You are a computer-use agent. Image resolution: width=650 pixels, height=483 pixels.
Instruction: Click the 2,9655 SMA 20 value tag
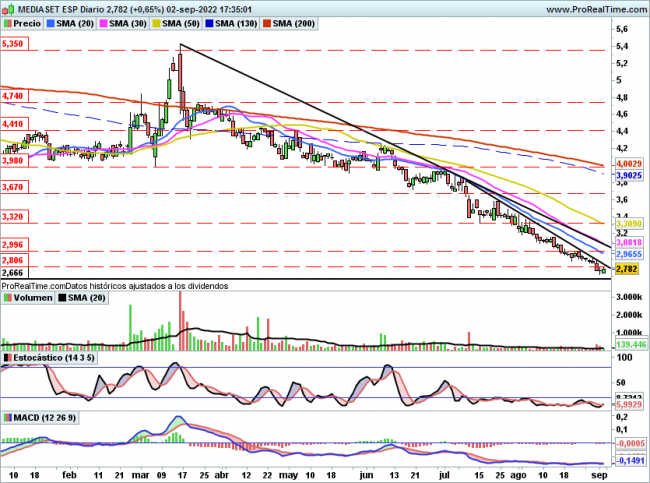click(x=629, y=254)
